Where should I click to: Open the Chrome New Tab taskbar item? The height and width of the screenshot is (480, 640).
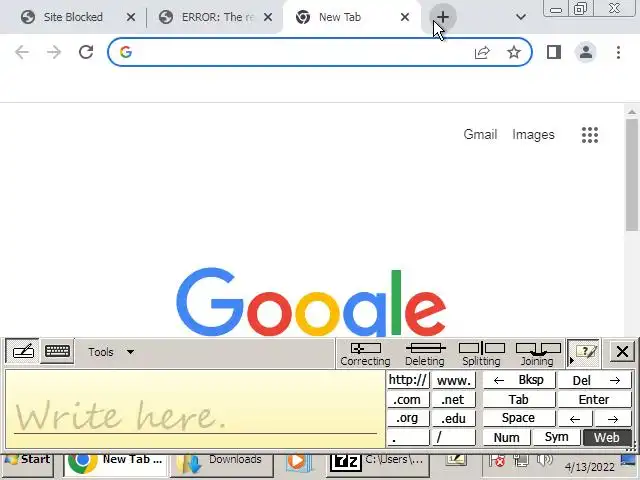pos(115,463)
